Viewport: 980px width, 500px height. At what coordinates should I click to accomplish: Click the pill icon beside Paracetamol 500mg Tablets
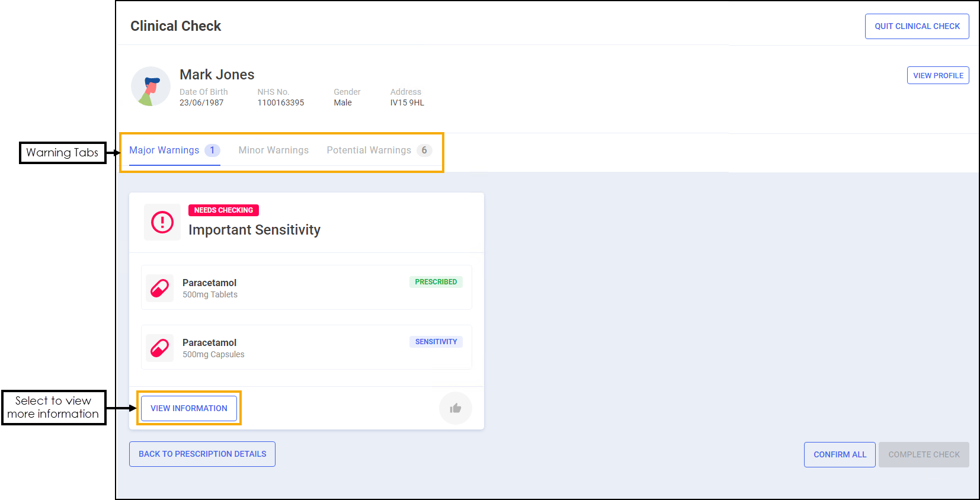click(x=160, y=289)
